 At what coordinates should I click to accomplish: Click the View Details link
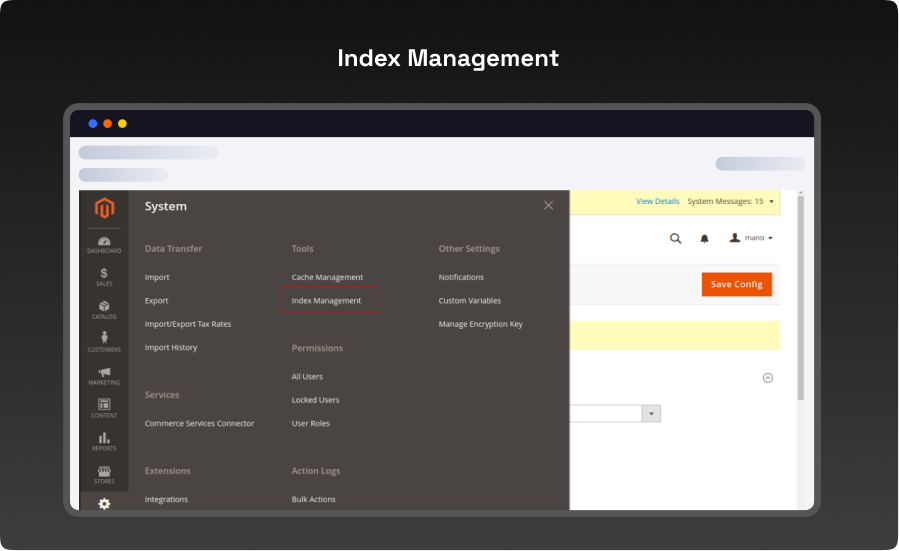click(657, 202)
